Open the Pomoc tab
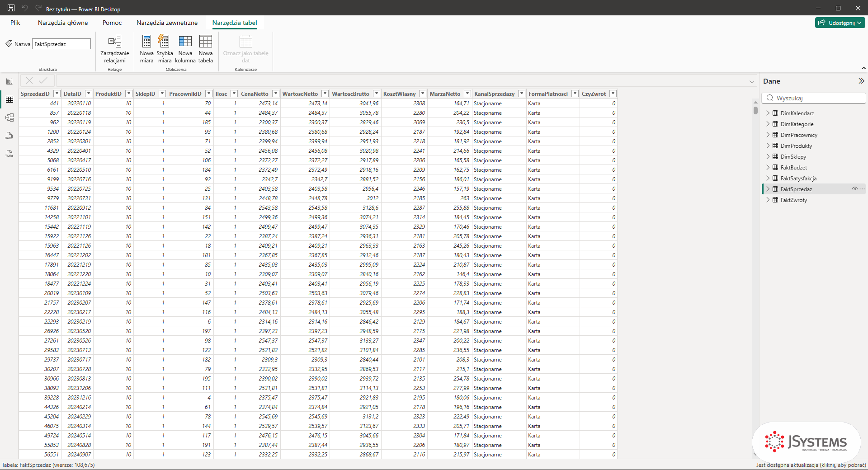868x470 pixels. [112, 23]
